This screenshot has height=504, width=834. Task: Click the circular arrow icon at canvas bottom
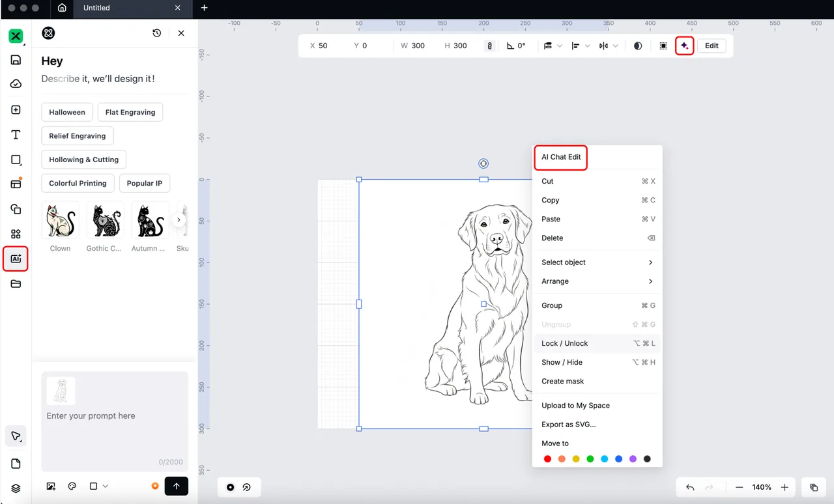point(246,487)
